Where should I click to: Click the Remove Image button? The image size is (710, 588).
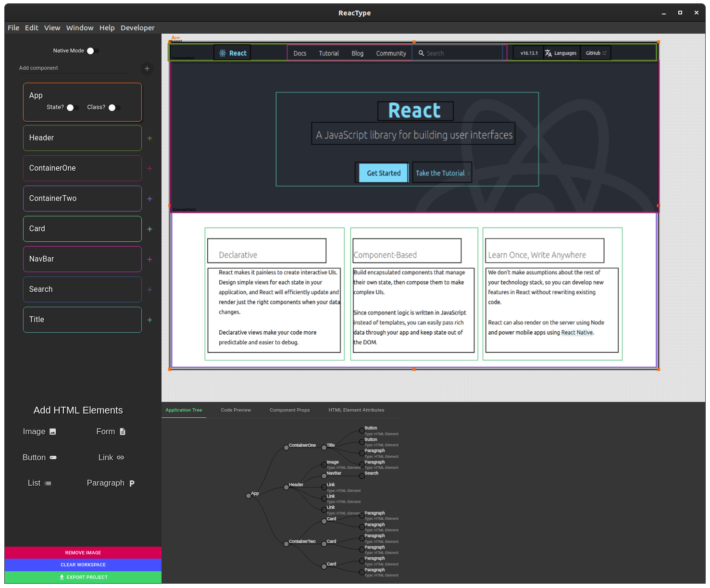(x=83, y=553)
